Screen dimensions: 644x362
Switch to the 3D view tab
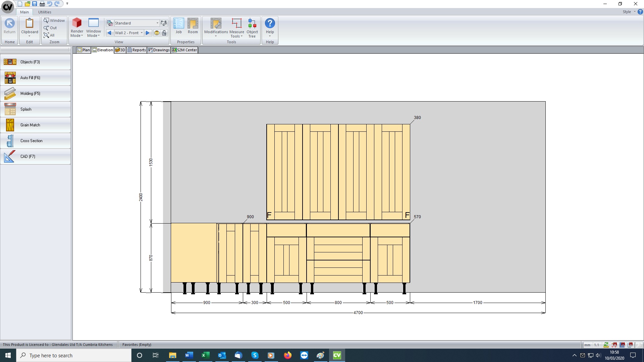tap(120, 50)
